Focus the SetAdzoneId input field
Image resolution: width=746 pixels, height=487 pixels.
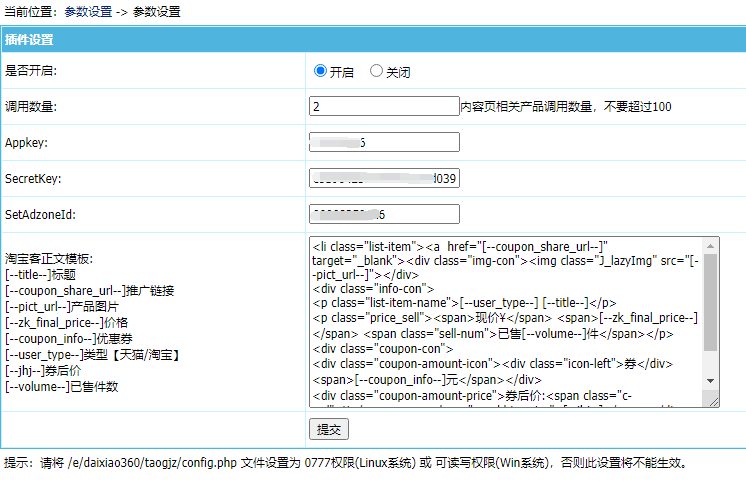pyautogui.click(x=384, y=214)
